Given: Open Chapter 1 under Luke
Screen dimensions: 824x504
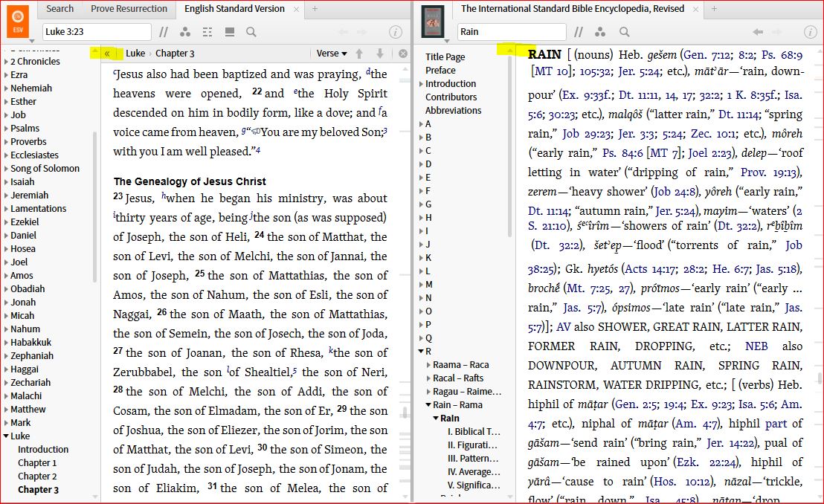Looking at the screenshot, I should (36, 463).
